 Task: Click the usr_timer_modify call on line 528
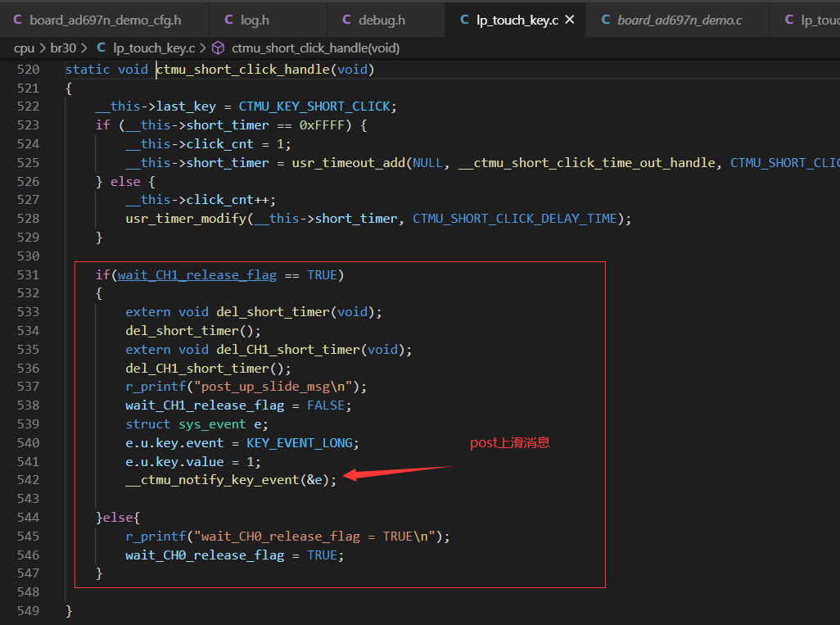click(186, 219)
